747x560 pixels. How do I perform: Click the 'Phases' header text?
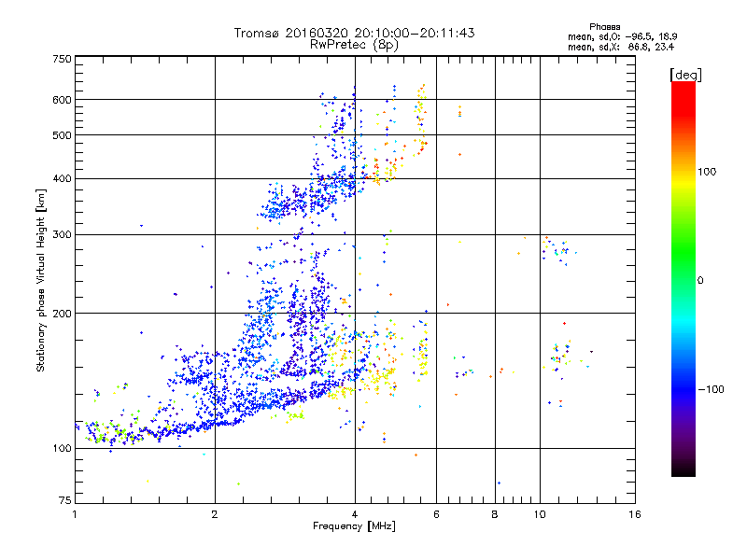coord(604,27)
